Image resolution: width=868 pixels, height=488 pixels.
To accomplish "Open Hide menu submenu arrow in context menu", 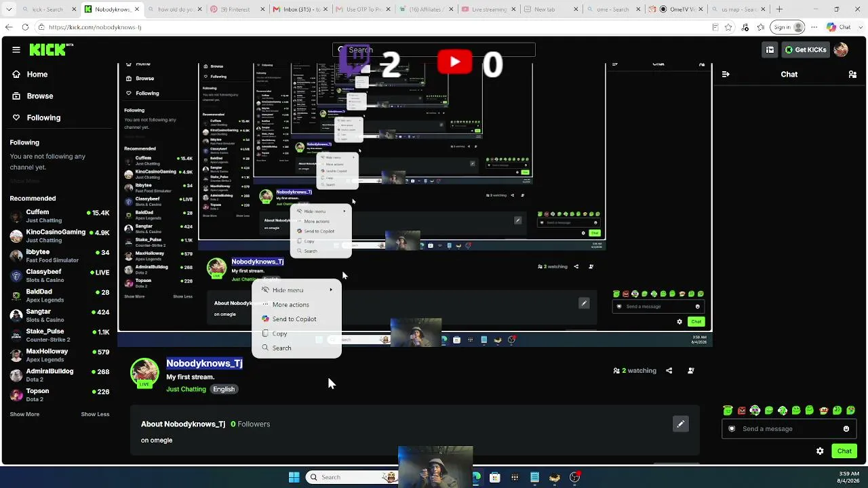I will point(332,290).
